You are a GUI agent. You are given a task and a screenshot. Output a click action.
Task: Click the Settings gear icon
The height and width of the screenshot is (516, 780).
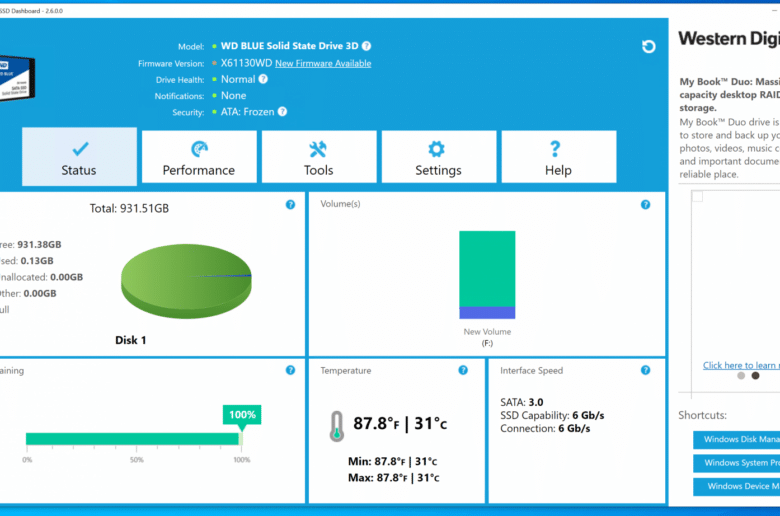pyautogui.click(x=437, y=149)
